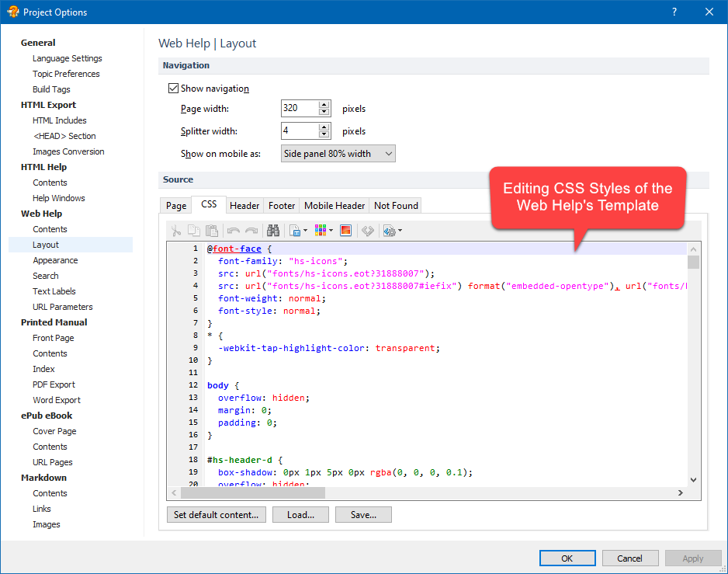
Task: Select Front Page under Printed Manual
Action: pos(54,338)
